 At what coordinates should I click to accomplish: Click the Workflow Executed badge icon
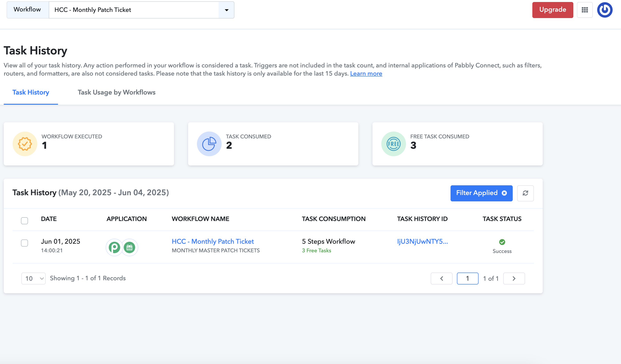tap(25, 144)
